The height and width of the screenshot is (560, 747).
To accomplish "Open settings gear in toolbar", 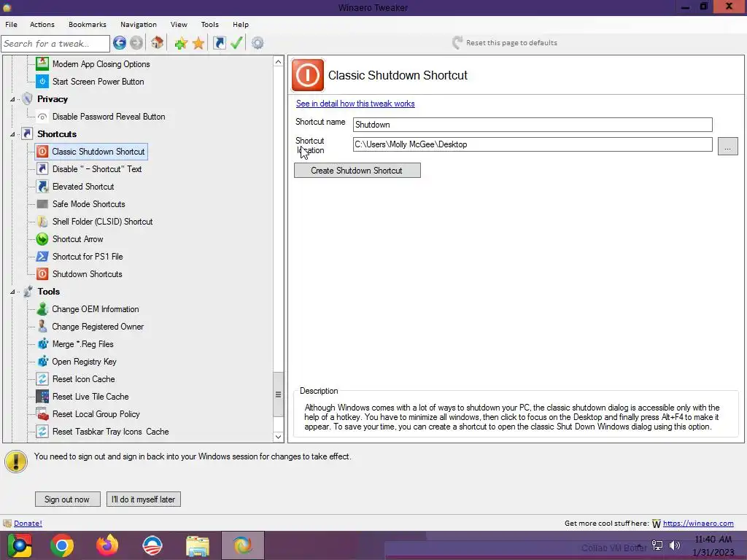I will tap(258, 43).
